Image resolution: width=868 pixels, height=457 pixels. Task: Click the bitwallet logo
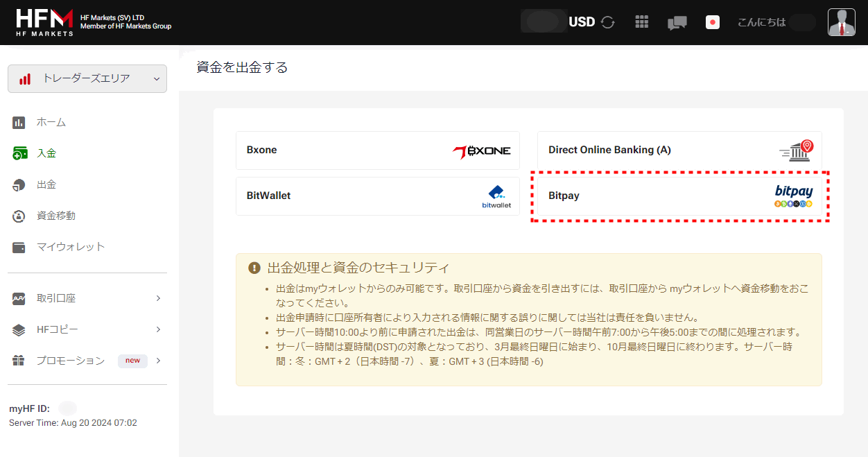496,197
